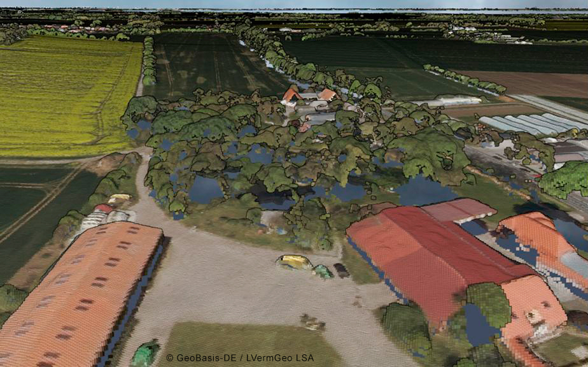
Task: Pick the green tractor near the bottom edge
Action: coord(145,354)
